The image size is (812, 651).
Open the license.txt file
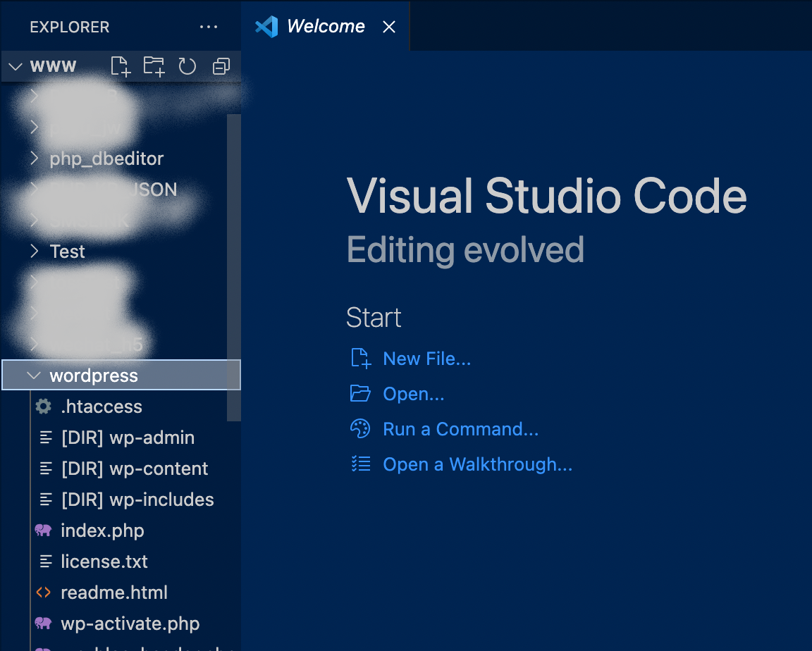click(104, 562)
